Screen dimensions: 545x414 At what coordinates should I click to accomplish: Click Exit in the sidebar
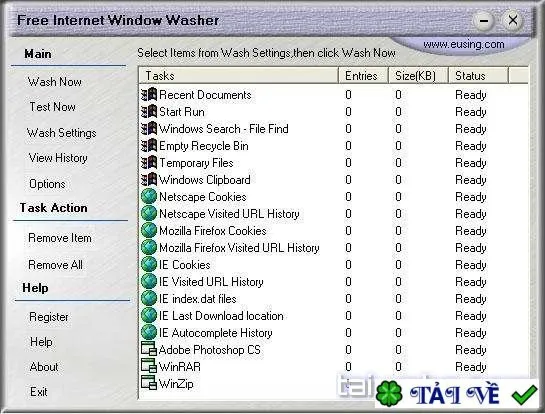point(39,392)
